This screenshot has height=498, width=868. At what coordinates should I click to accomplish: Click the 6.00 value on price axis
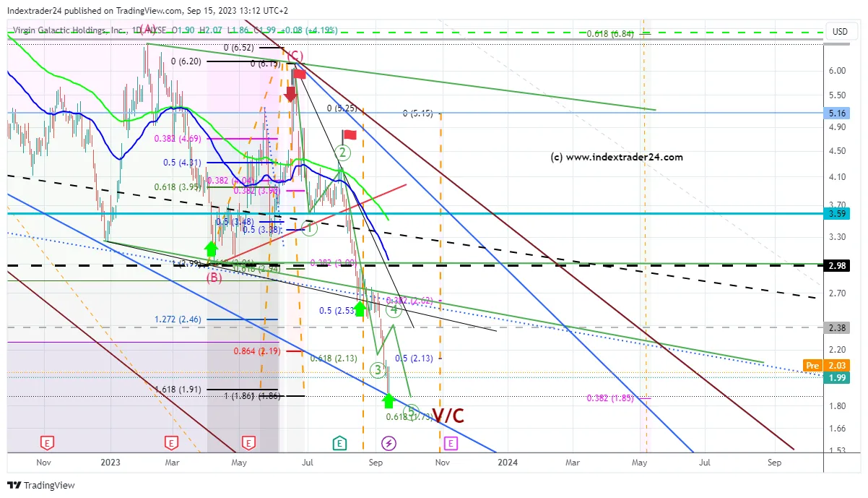point(838,71)
